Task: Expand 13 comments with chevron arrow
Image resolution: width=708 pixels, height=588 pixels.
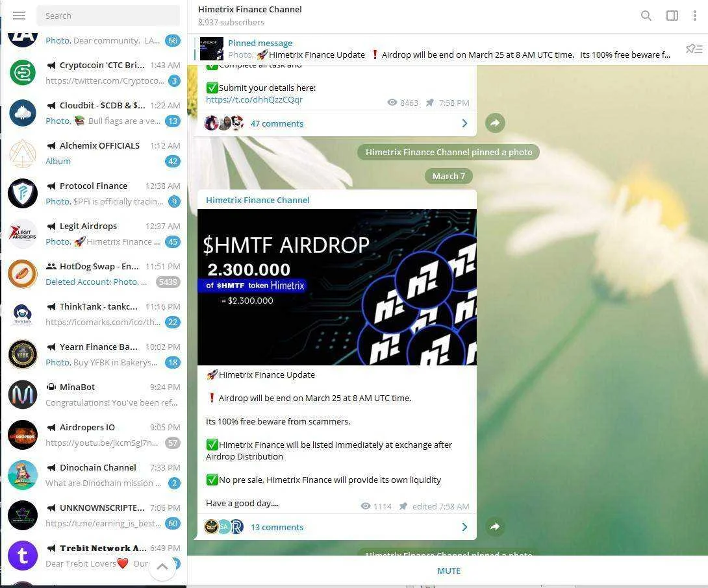Action: [x=464, y=526]
